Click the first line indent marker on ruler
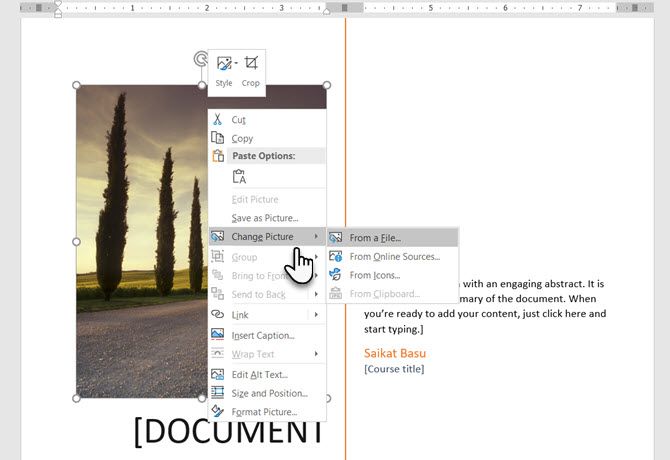 58,4
